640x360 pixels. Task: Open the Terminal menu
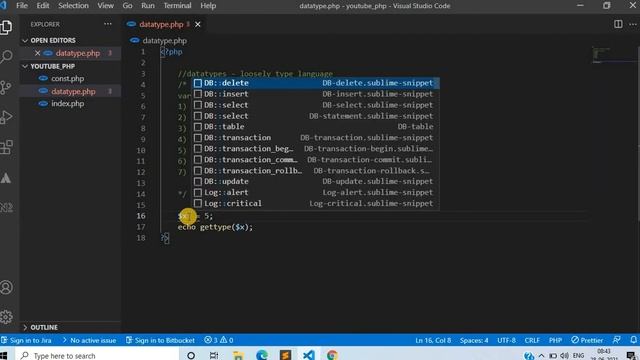(177, 6)
